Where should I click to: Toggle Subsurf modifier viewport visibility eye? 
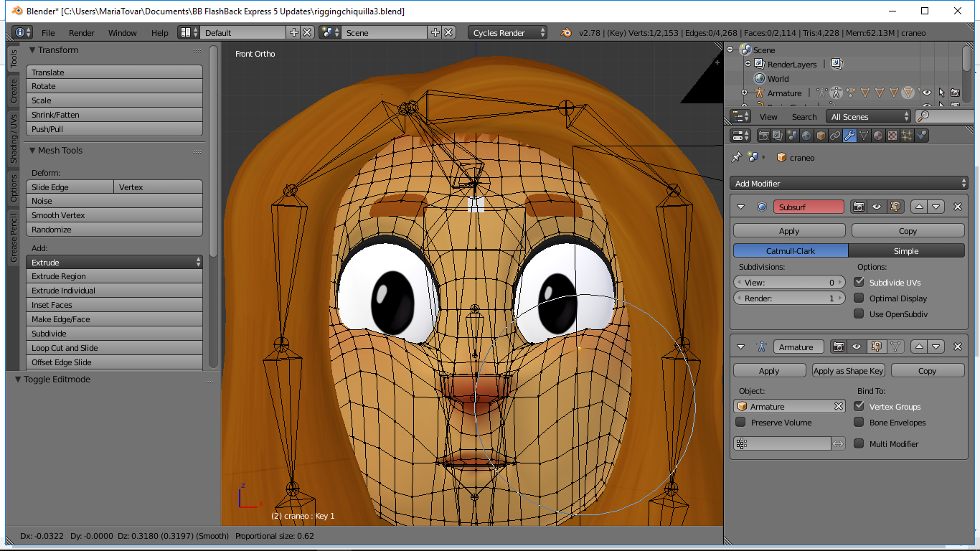(x=877, y=207)
